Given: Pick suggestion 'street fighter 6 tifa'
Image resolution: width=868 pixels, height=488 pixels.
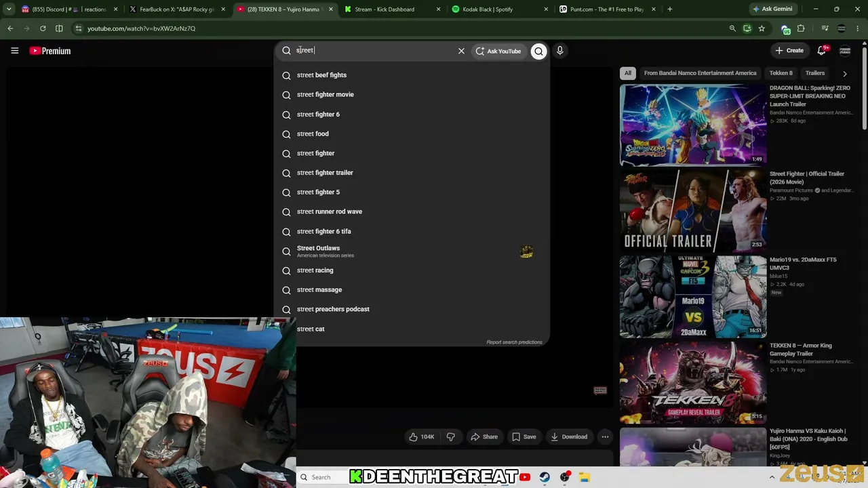Looking at the screenshot, I should tap(412, 231).
